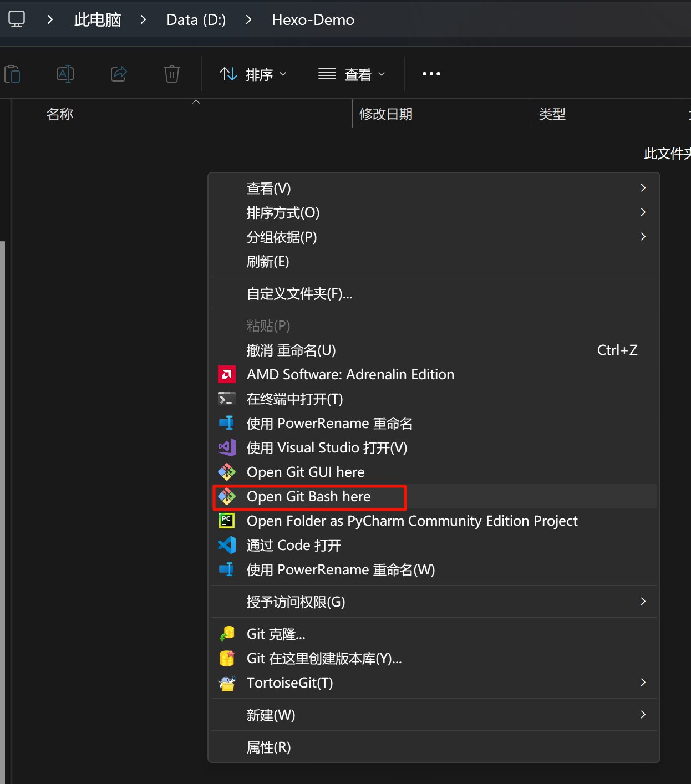Open the three-dot more options button
Screen dimensions: 691x784
tap(431, 74)
